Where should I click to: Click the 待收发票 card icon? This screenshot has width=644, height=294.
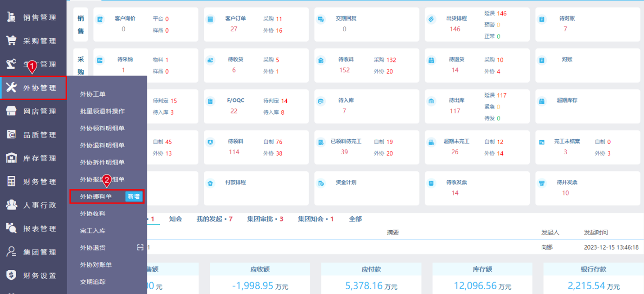(x=431, y=183)
